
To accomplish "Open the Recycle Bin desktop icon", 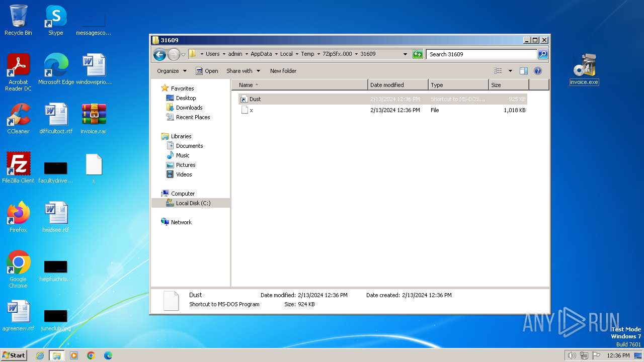I will [x=18, y=20].
